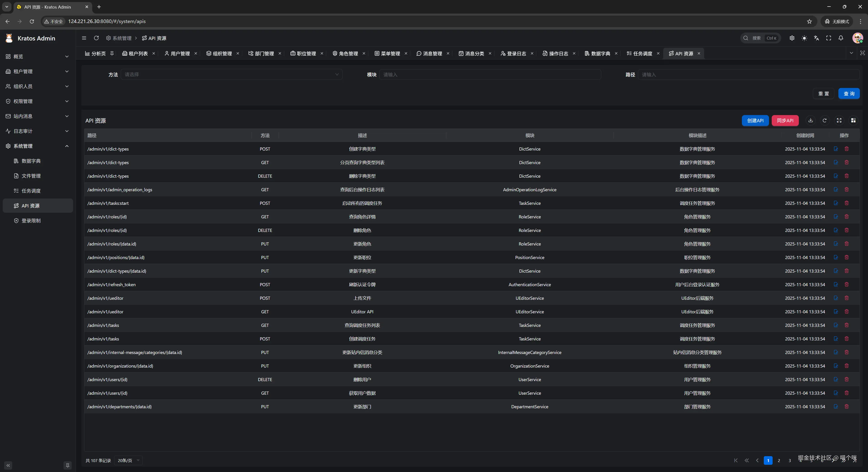
Task: Open the notifications bell icon
Action: [841, 38]
